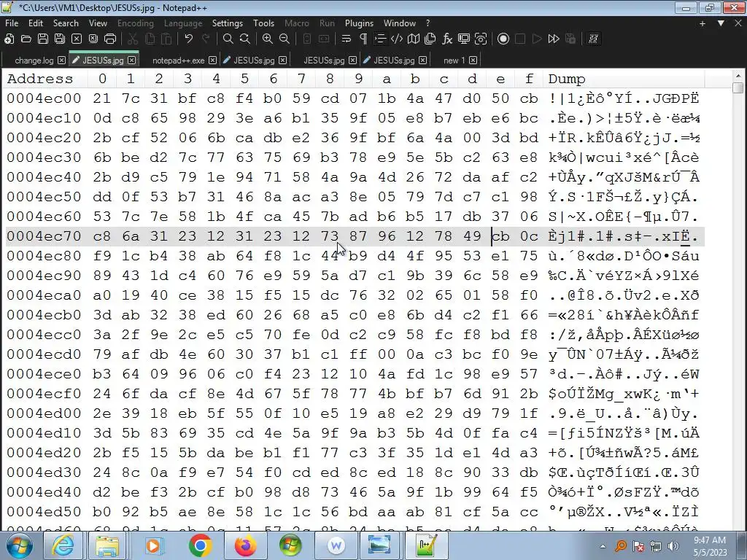Screen dimensions: 747x560
Task: Open the Edit menu
Action: pos(36,23)
